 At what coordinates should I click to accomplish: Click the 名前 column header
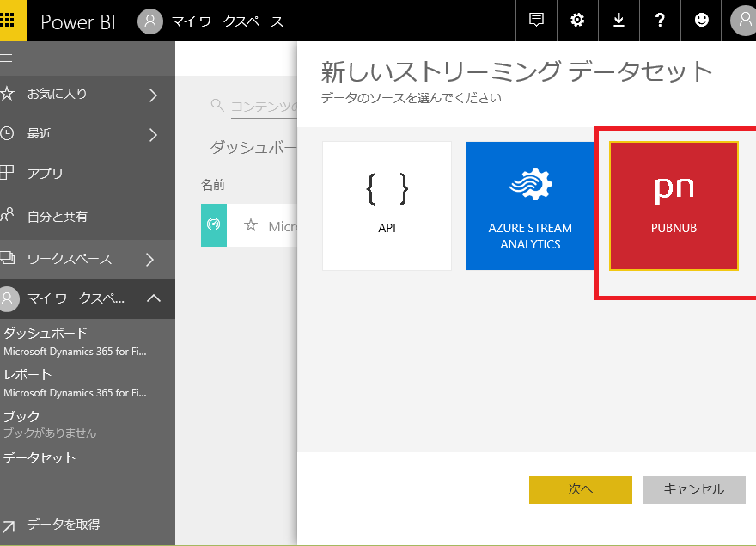pos(213,184)
